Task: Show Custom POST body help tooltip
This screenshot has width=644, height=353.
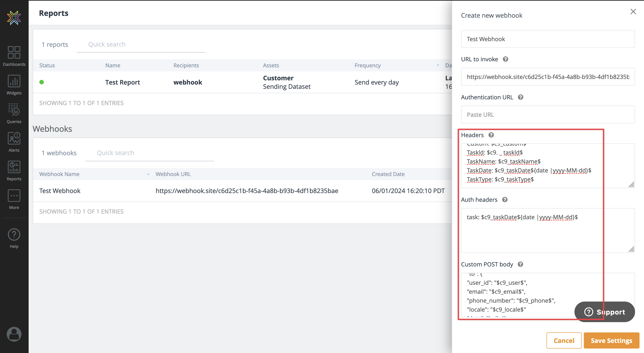Action: click(520, 264)
